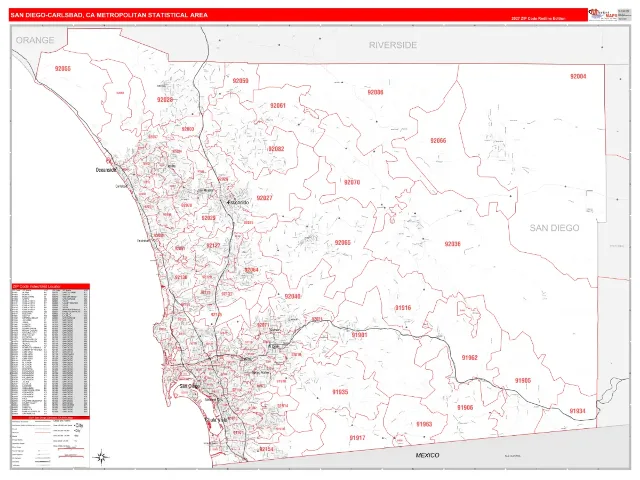
Task: Click the compass rose on the map
Action: pyautogui.click(x=101, y=458)
